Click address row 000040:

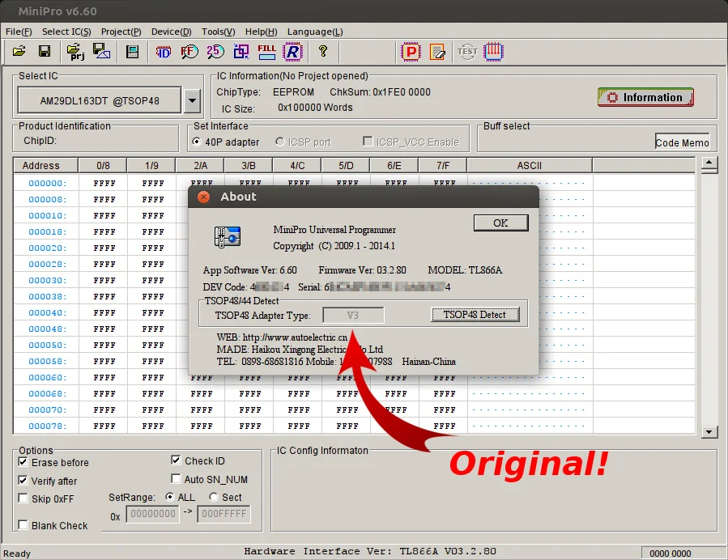click(x=47, y=312)
